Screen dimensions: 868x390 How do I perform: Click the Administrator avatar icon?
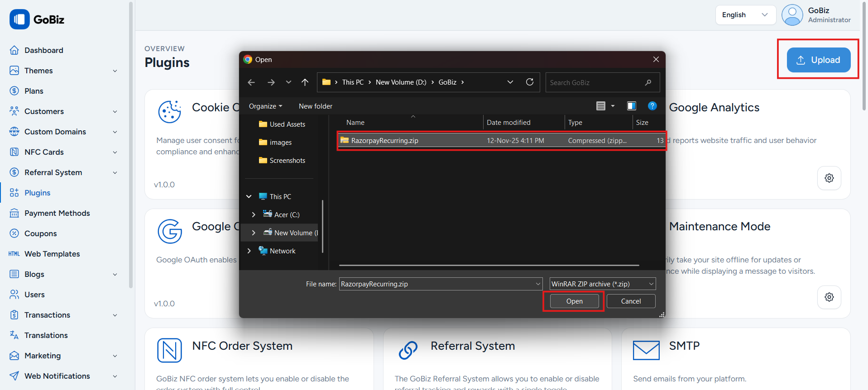(x=792, y=15)
